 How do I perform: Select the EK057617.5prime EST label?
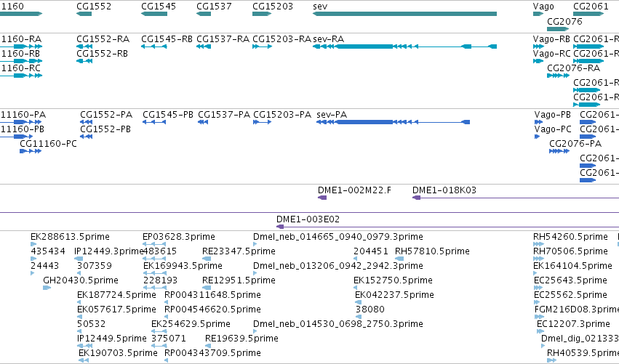(116, 310)
